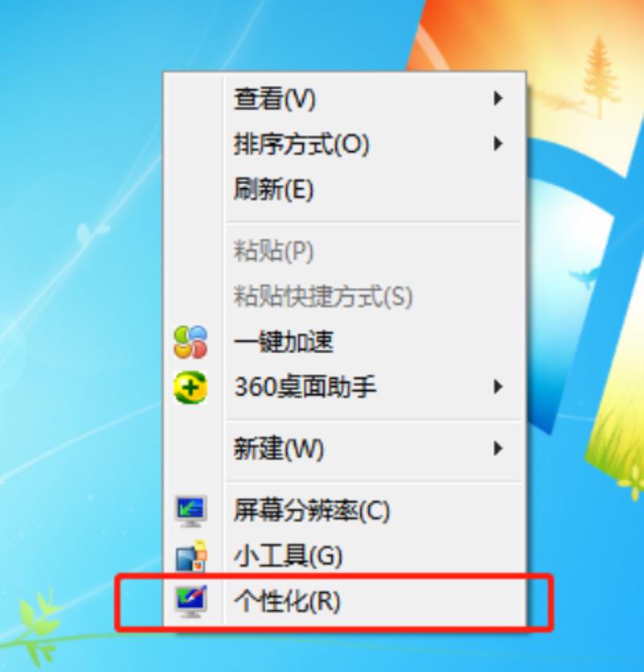644x672 pixels.
Task: Click the 屏幕分辨率 monitor icon
Action: click(191, 511)
